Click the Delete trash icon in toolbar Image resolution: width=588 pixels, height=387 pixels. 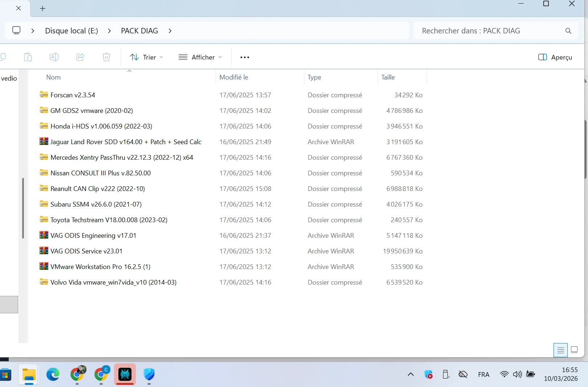106,57
